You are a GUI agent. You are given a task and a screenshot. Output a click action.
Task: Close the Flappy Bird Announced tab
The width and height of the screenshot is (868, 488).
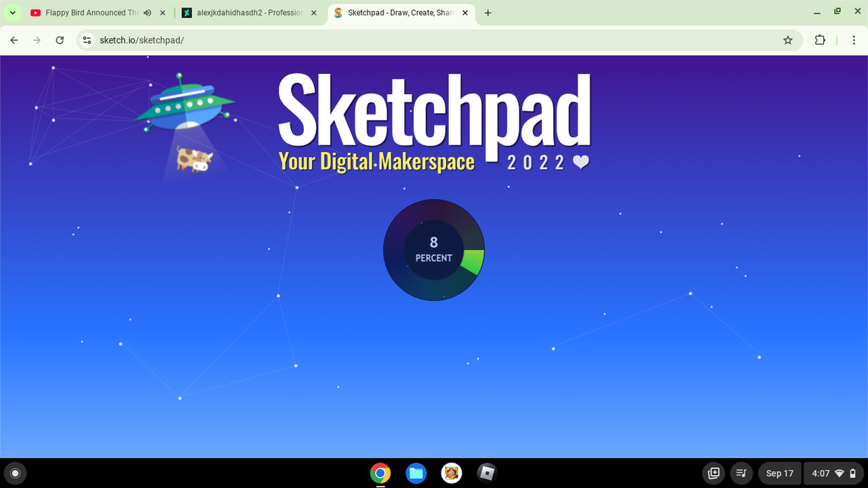click(162, 13)
